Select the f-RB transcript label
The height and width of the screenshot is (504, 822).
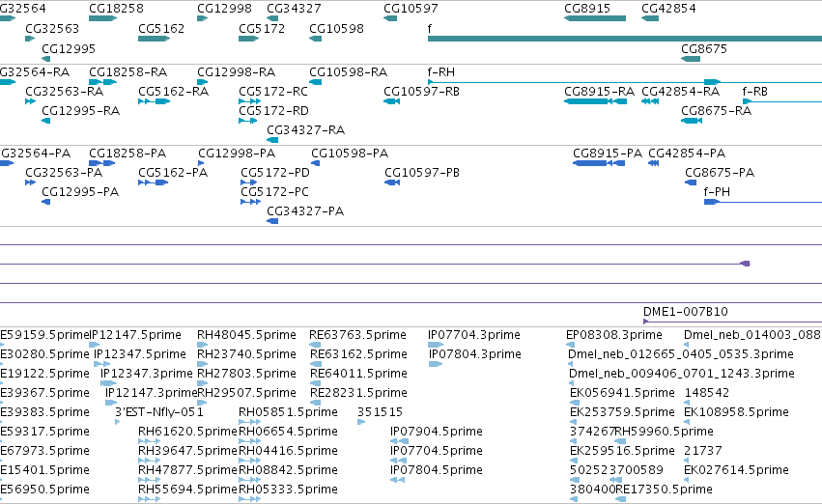(755, 92)
